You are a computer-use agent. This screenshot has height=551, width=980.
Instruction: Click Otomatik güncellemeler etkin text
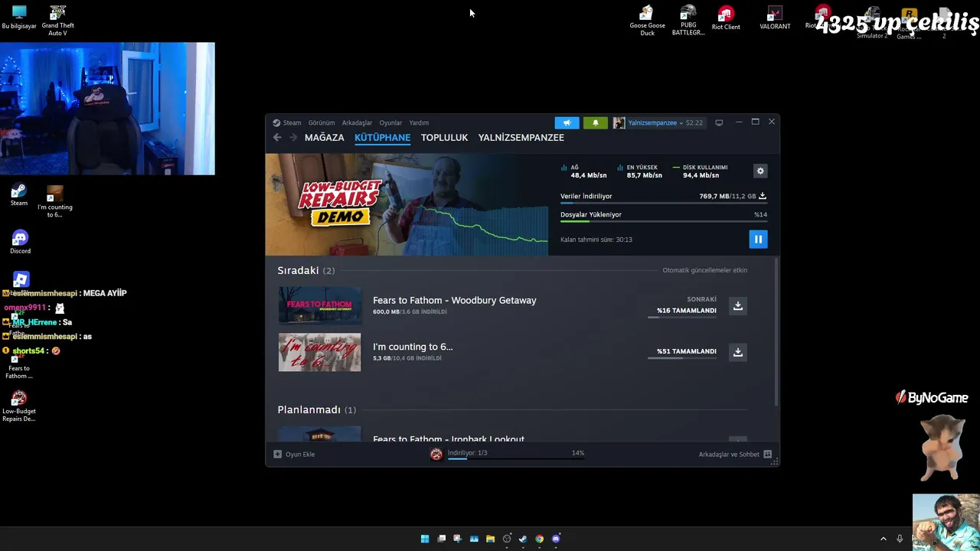pyautogui.click(x=704, y=270)
